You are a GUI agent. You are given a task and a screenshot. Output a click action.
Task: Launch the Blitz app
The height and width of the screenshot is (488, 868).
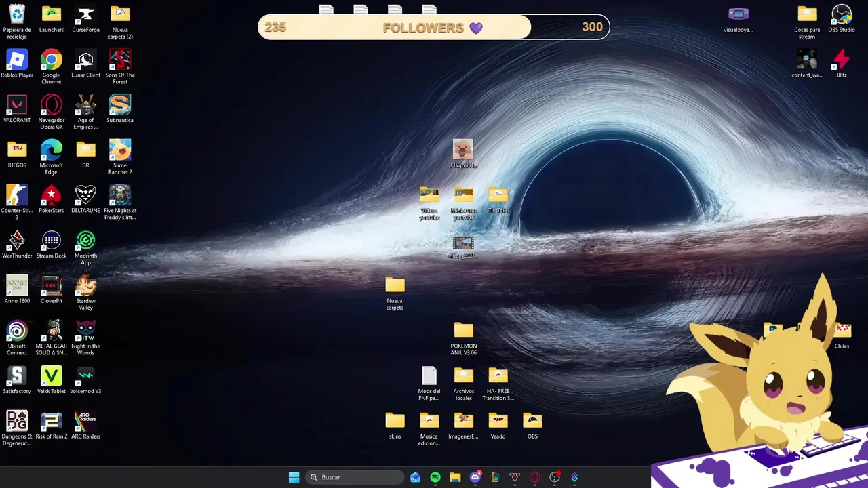click(x=842, y=60)
